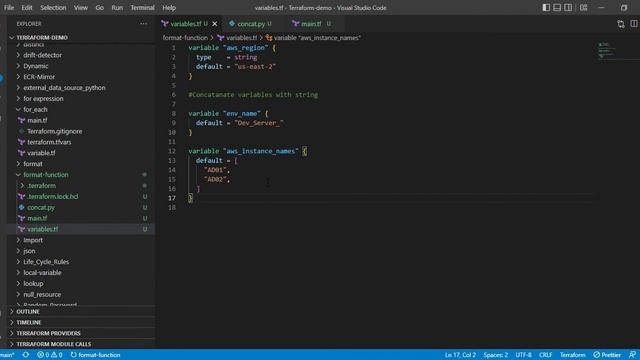This screenshot has width=640, height=360.
Task: Change indentation via Spaces: 2
Action: 496,355
